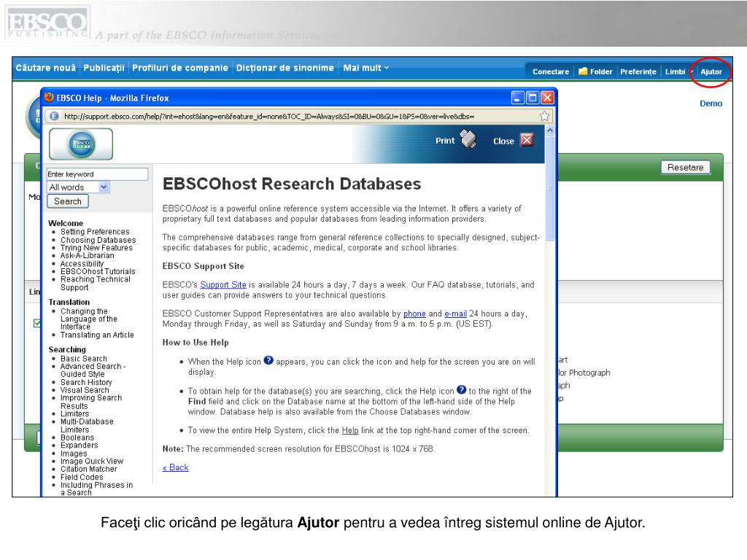Open Preferințe in the top toolbar
This screenshot has height=560, width=747.
tap(638, 72)
